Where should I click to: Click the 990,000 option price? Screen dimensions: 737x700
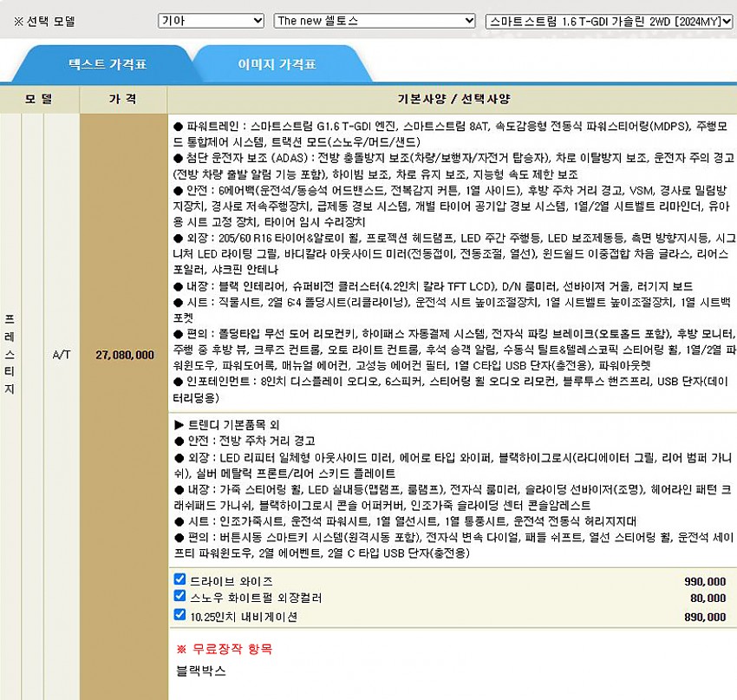(704, 581)
